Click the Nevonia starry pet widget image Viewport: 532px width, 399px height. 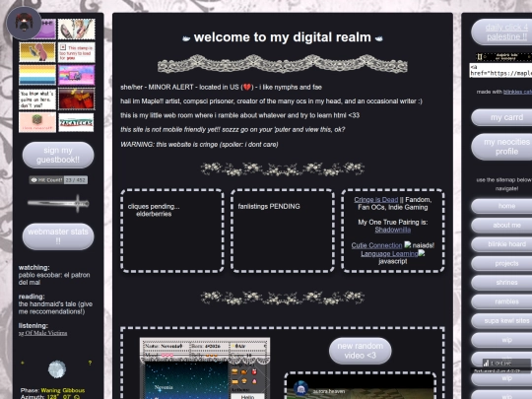point(186,380)
